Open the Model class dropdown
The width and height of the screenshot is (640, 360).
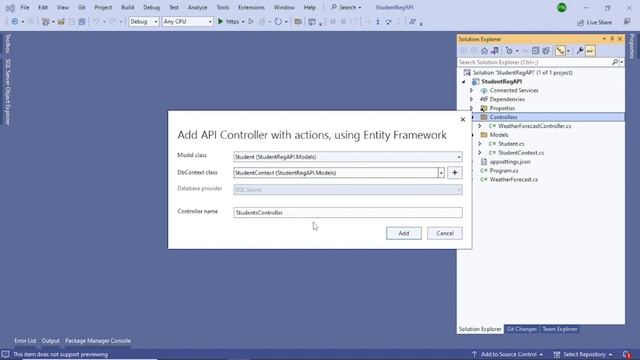tap(459, 157)
